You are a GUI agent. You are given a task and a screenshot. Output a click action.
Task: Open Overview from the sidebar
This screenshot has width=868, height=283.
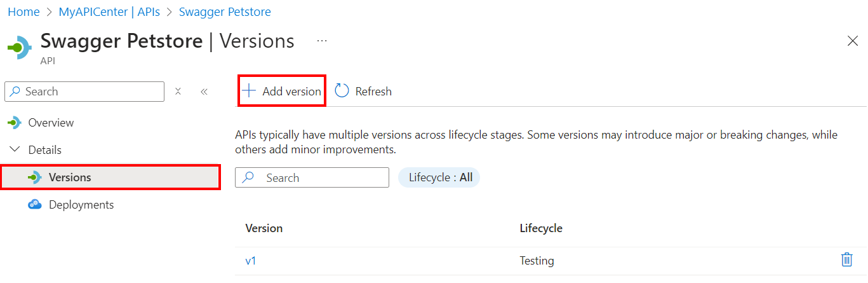click(51, 123)
